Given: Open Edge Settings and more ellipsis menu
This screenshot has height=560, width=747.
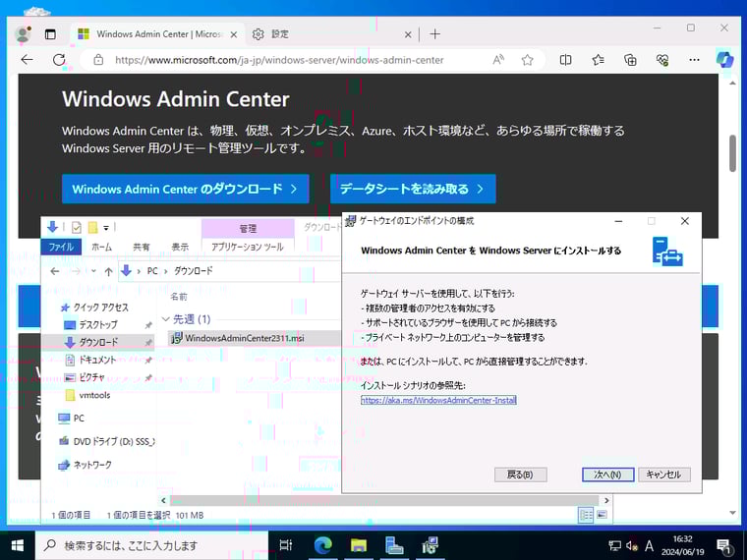Looking at the screenshot, I should 694,60.
